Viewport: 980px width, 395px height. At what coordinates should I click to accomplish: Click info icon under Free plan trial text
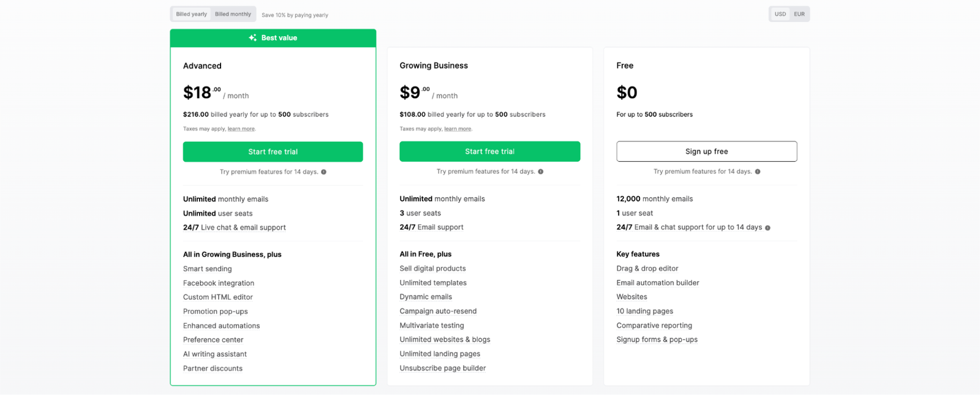(x=758, y=171)
